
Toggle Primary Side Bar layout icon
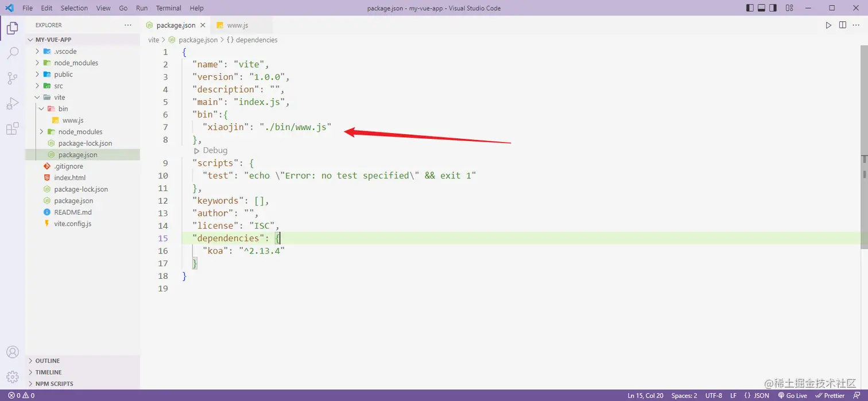click(750, 8)
